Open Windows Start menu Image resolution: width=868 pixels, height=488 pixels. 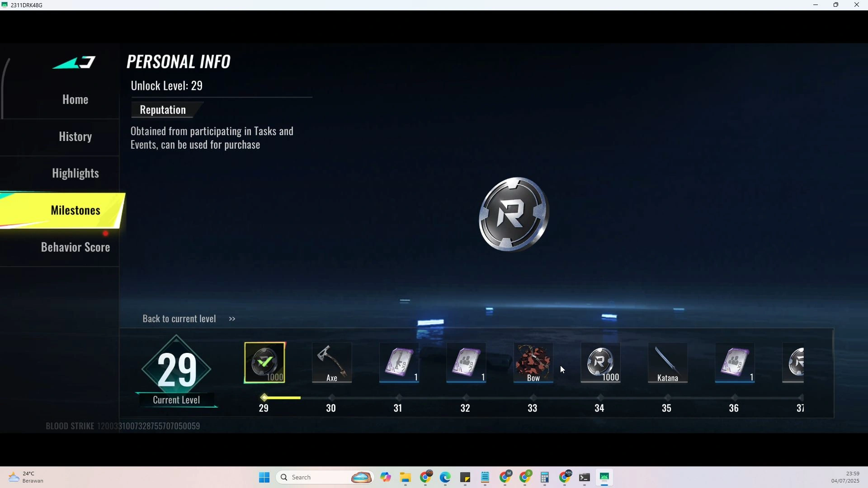264,478
